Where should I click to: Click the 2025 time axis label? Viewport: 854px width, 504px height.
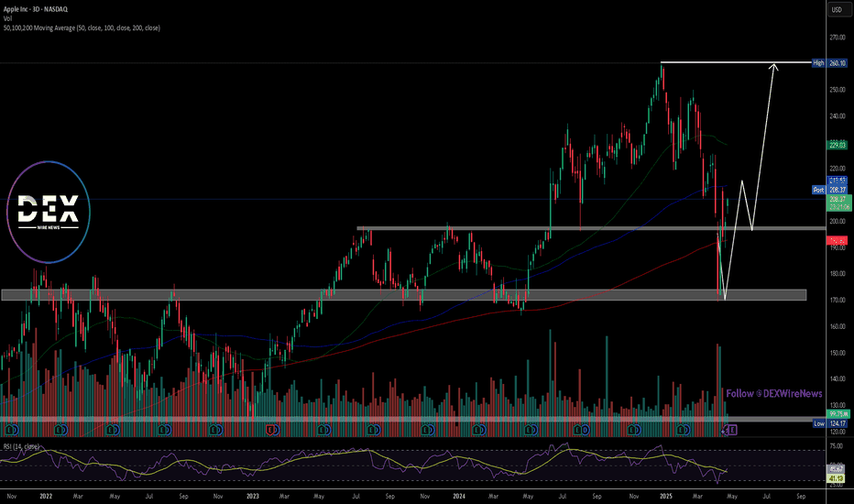point(665,497)
